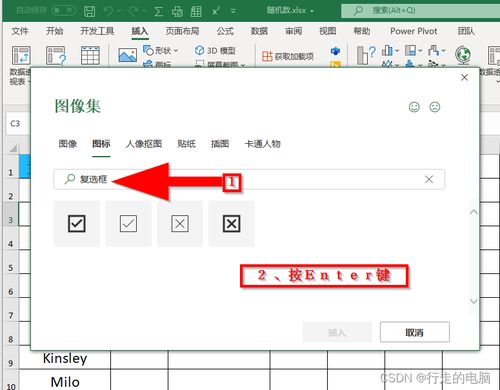500x390 pixels.
Task: Select the 图像 (Images) tab in dialog
Action: click(68, 144)
